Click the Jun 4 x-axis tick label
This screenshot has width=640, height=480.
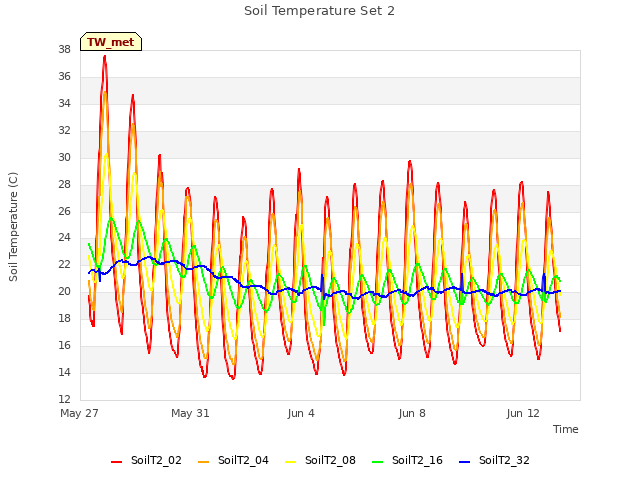click(x=301, y=413)
